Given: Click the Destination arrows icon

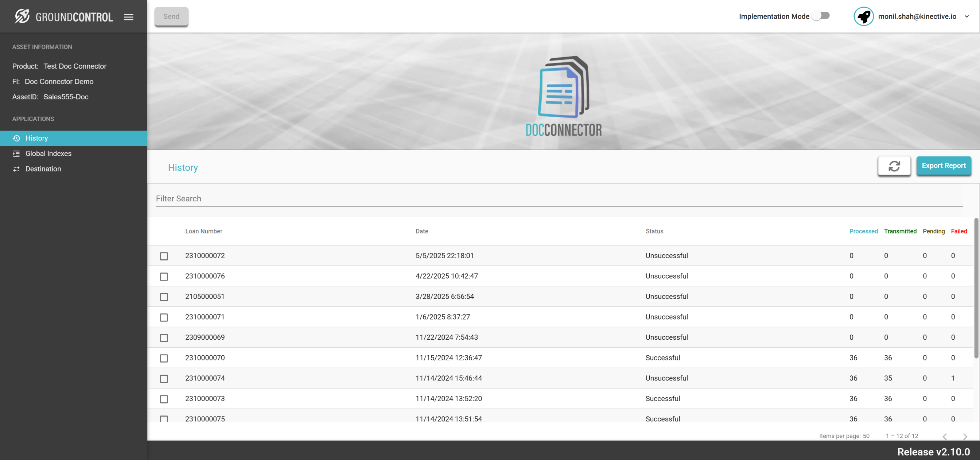Looking at the screenshot, I should [16, 169].
